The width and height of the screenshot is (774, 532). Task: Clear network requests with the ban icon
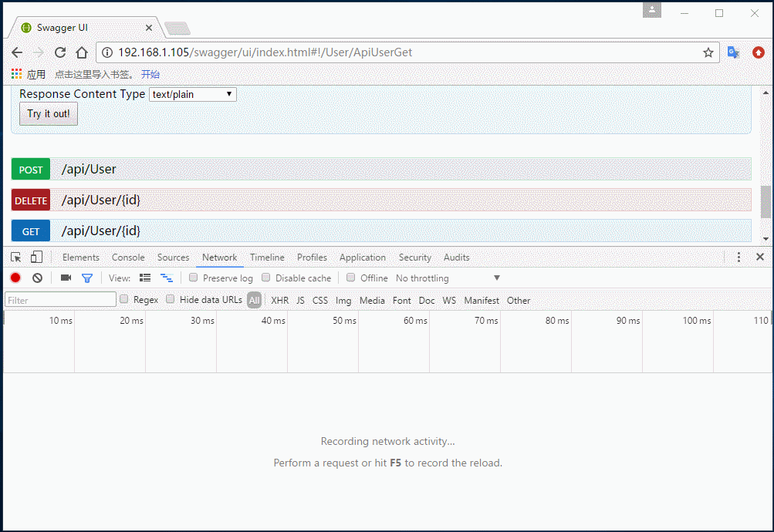[x=36, y=278]
